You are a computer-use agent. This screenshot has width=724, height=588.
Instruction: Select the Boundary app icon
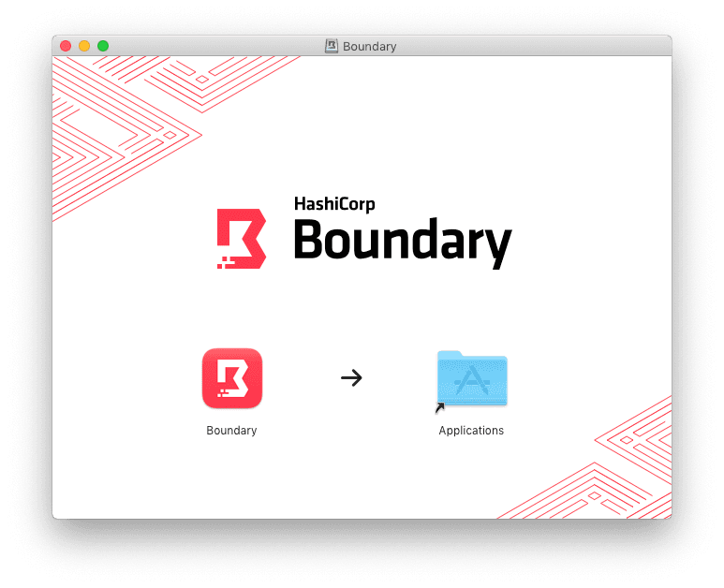(231, 378)
